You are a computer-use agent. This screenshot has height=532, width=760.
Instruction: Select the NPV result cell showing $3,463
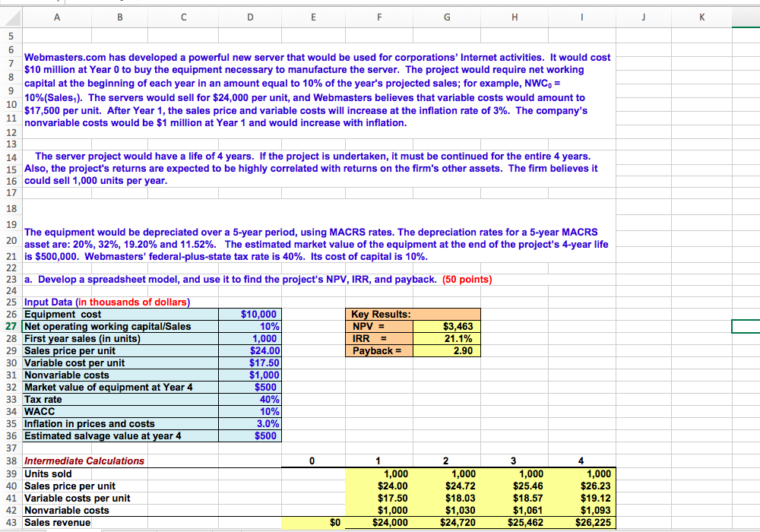pos(446,326)
